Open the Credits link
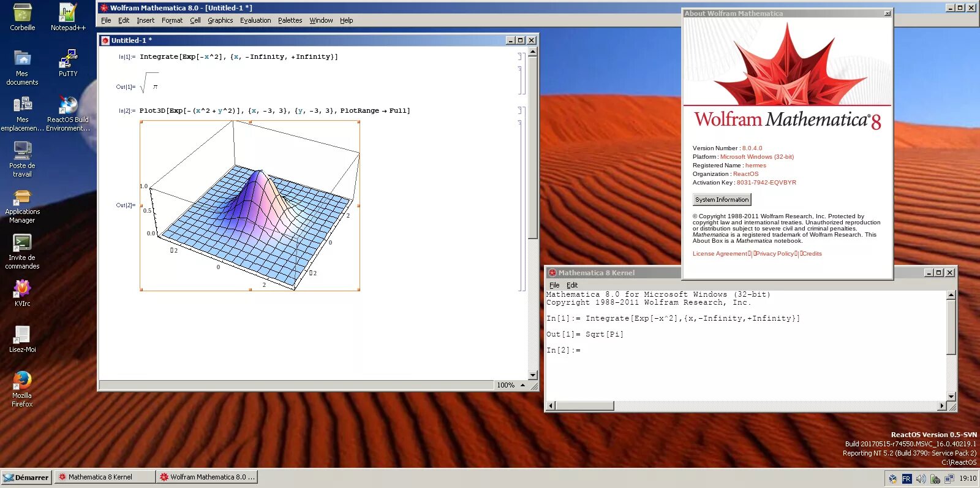Viewport: 980px width, 488px height. 812,254
